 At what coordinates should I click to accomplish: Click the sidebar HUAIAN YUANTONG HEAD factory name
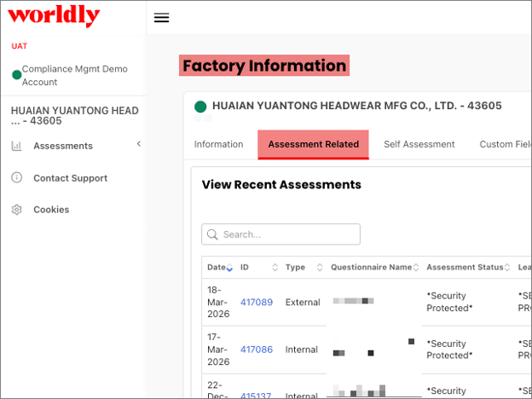click(x=75, y=116)
